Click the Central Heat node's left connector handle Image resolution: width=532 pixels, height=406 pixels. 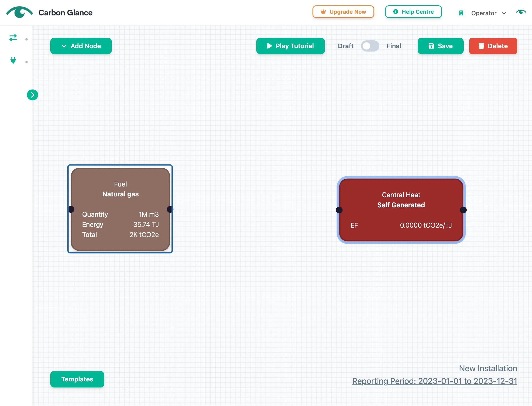pos(339,210)
